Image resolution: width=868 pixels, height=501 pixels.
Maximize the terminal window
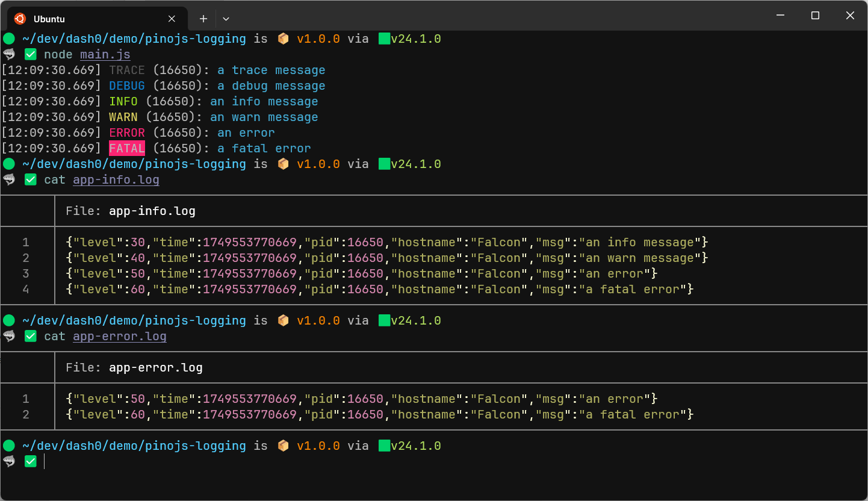pos(815,16)
